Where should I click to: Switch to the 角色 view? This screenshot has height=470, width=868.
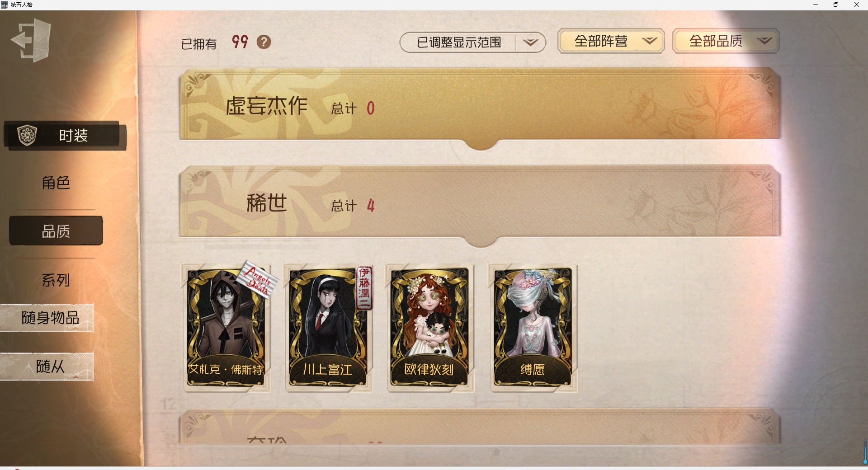point(56,183)
